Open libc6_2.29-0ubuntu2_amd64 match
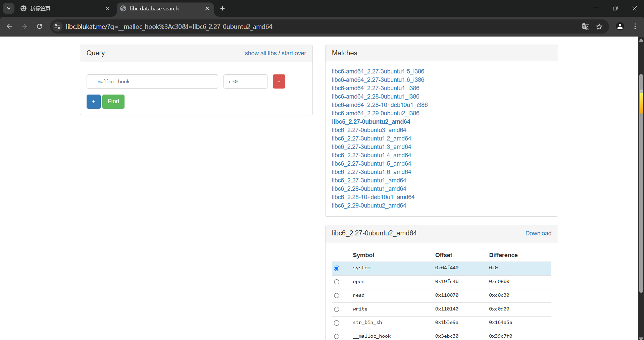 [x=369, y=206]
